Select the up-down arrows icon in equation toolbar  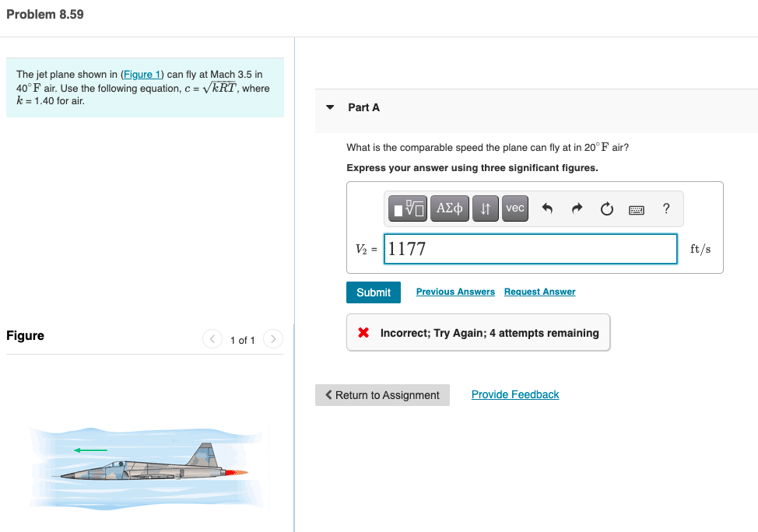coord(485,208)
